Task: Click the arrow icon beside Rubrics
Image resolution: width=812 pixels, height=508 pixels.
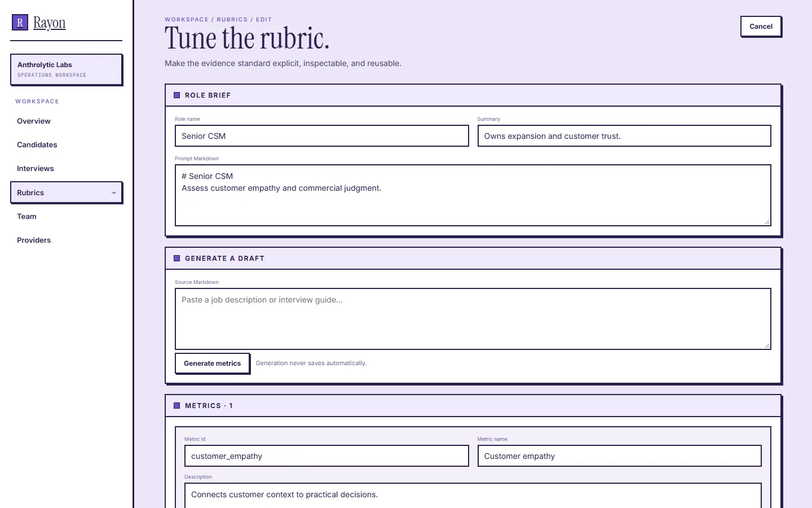Action: [113, 193]
